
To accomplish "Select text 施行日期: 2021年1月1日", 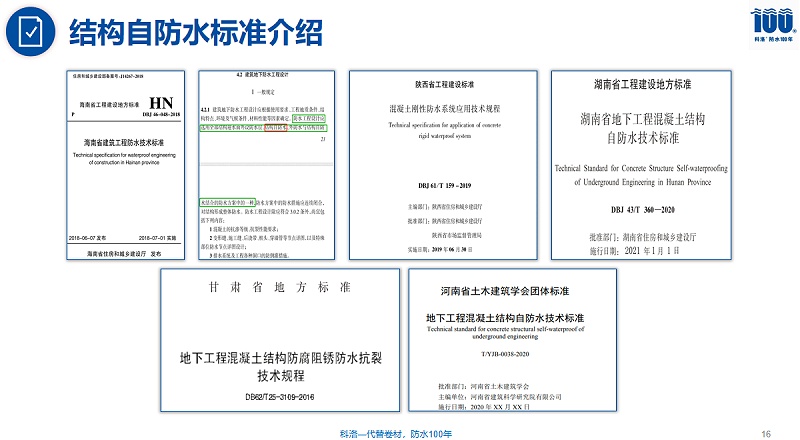I will pyautogui.click(x=634, y=251).
